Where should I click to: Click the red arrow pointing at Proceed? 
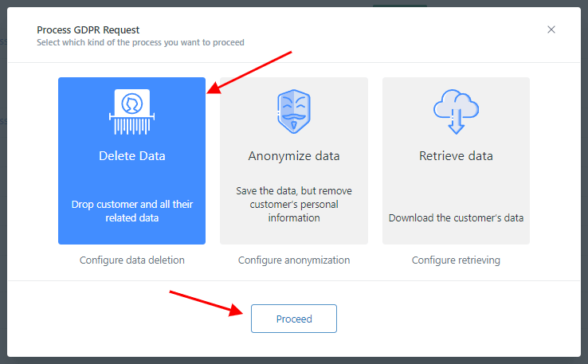tap(206, 303)
